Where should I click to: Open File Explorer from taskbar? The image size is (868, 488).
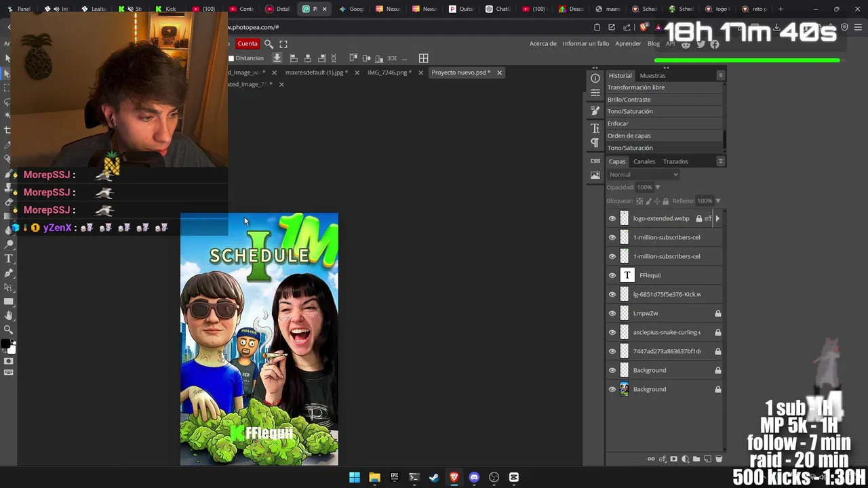374,477
